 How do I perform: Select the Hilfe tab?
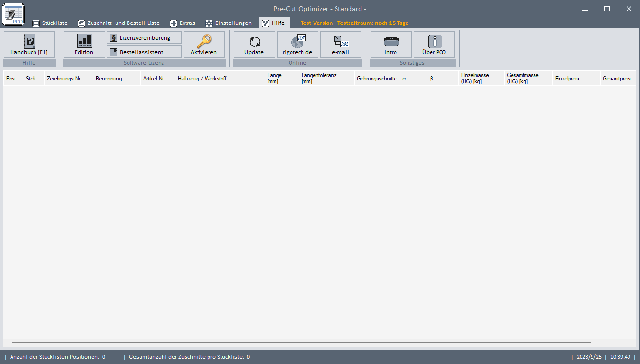[x=274, y=23]
